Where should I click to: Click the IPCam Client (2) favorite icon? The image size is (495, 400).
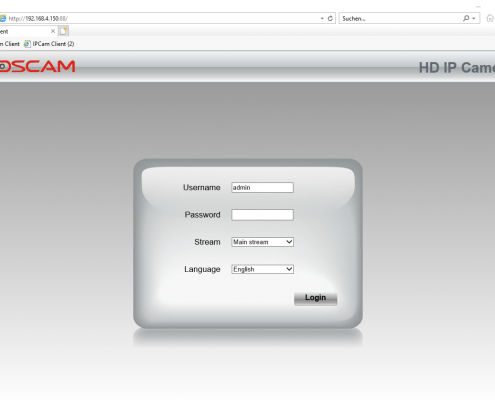point(27,44)
